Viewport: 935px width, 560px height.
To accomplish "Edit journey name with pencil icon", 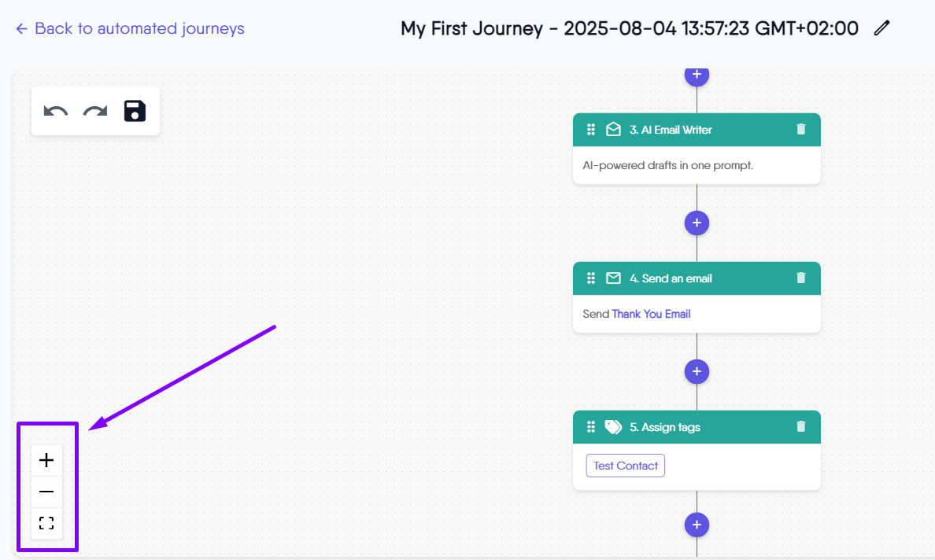I will (882, 28).
